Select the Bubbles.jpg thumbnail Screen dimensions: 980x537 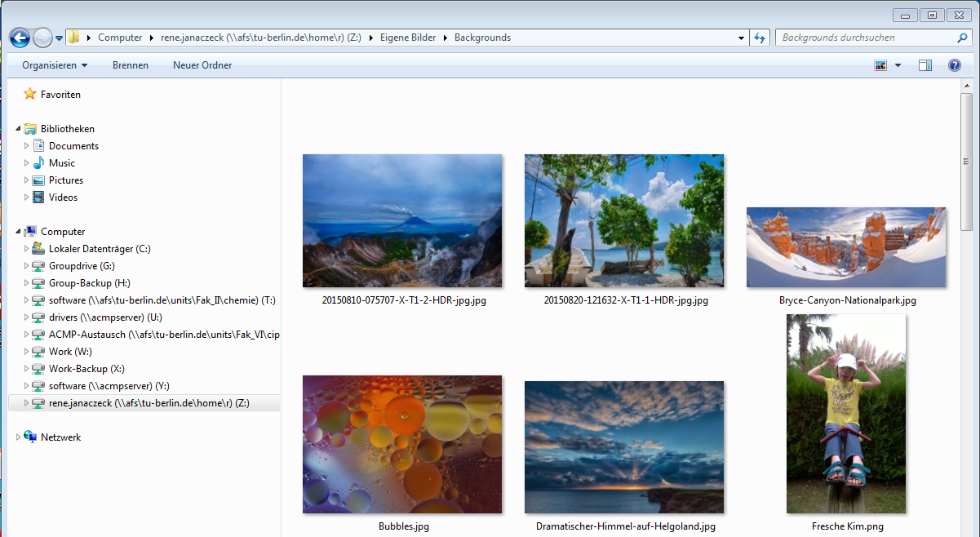click(402, 444)
